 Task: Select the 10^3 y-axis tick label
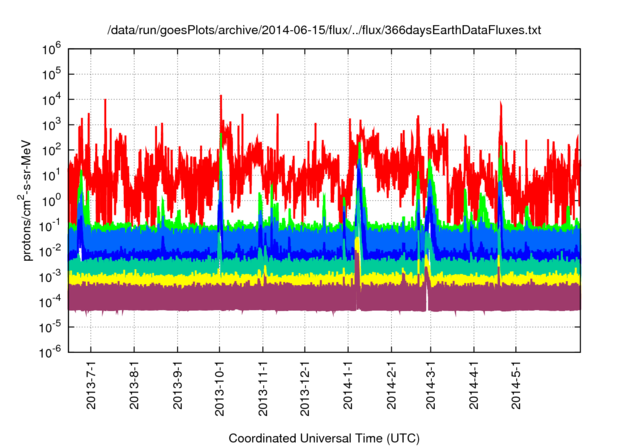(x=51, y=125)
